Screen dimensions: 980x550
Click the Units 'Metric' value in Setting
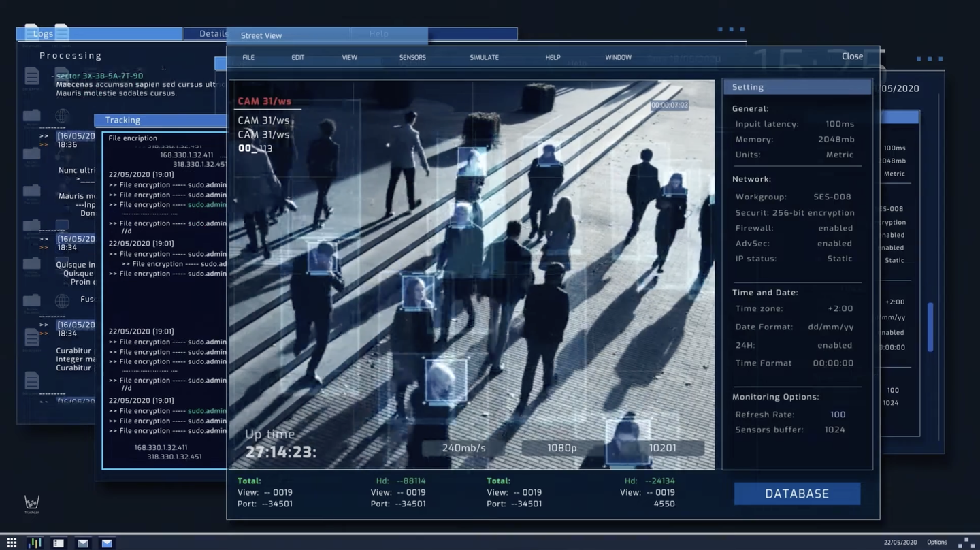pos(840,155)
